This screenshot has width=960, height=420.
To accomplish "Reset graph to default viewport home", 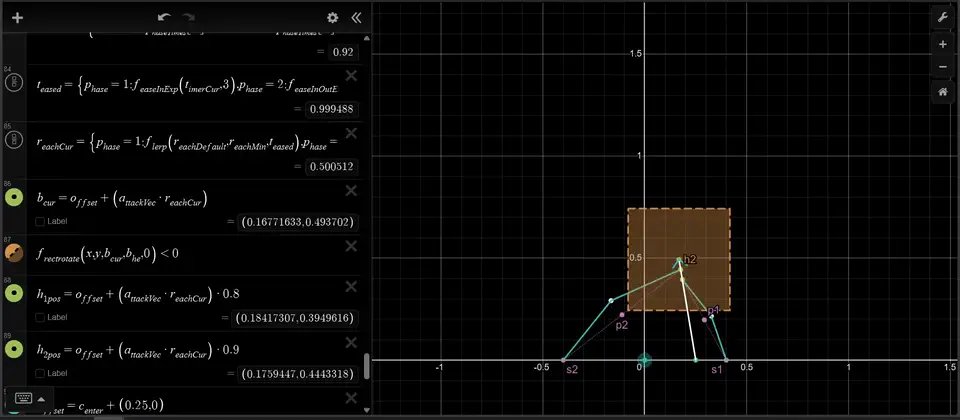I will 942,93.
